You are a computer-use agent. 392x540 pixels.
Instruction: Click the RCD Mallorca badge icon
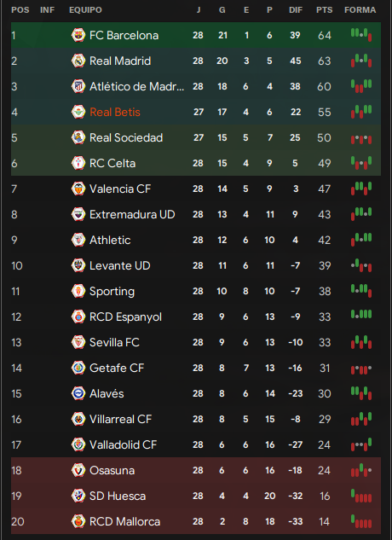(x=78, y=521)
